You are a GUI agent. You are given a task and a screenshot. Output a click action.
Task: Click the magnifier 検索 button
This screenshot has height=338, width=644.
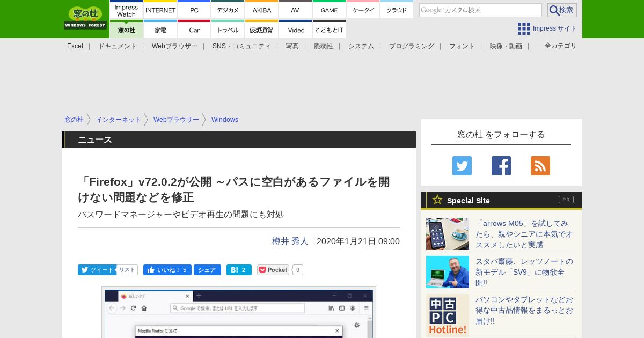[562, 10]
